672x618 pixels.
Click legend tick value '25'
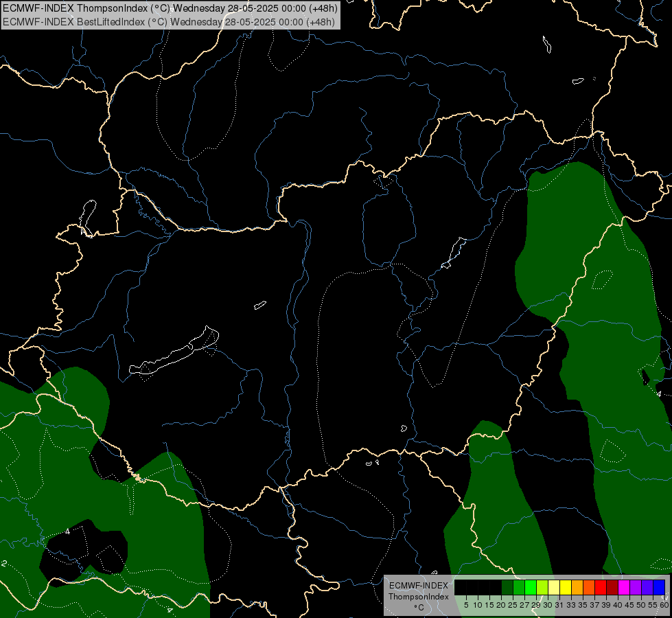(513, 605)
